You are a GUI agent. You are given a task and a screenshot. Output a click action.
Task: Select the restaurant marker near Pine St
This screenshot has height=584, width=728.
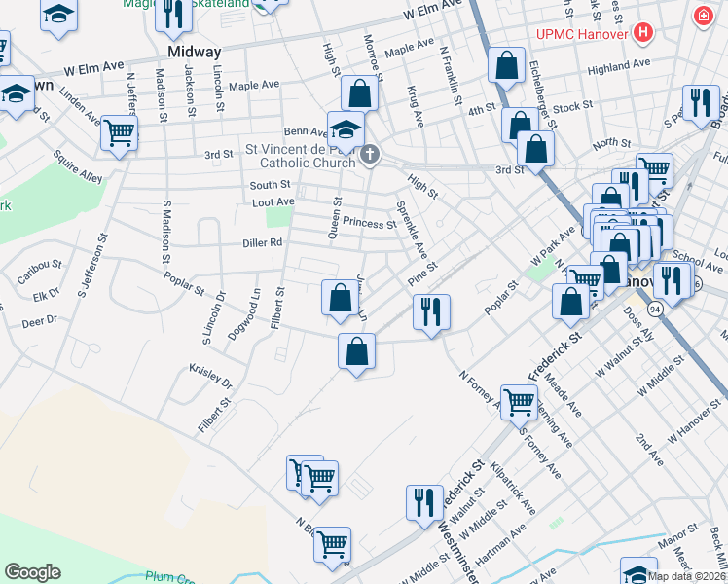[x=432, y=313]
